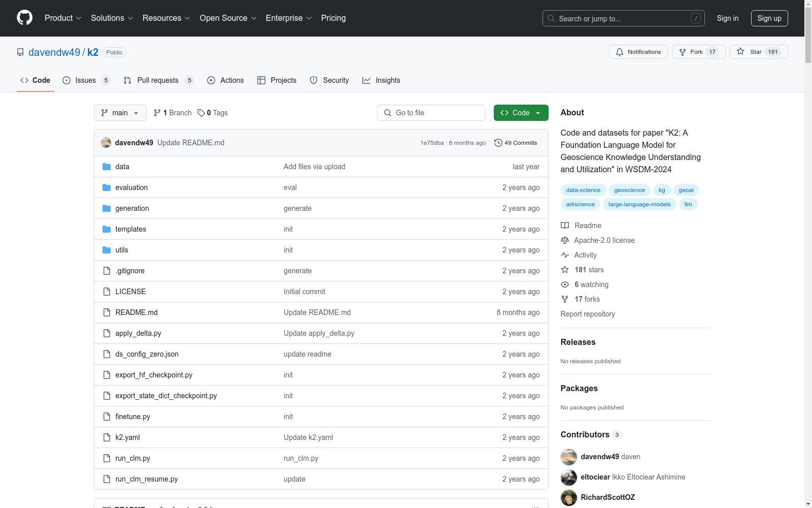Click the Notifications bell icon

click(620, 52)
